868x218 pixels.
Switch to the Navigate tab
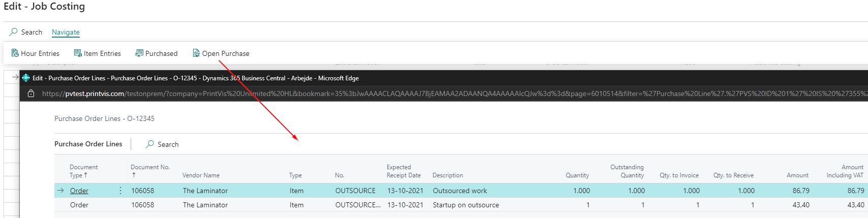[66, 32]
